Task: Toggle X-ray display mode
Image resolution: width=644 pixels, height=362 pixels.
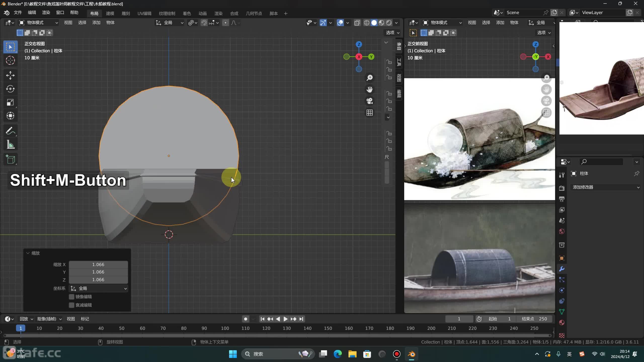Action: [357, 23]
